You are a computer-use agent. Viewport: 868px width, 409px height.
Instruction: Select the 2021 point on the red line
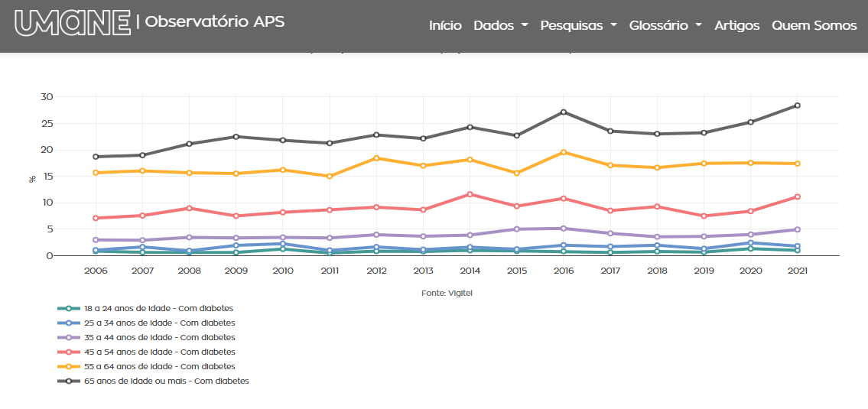[797, 196]
